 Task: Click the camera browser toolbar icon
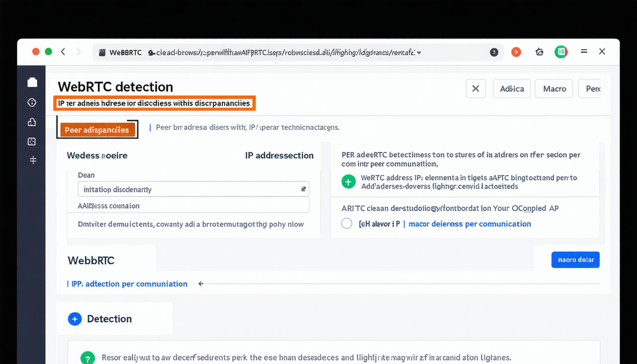(x=539, y=52)
